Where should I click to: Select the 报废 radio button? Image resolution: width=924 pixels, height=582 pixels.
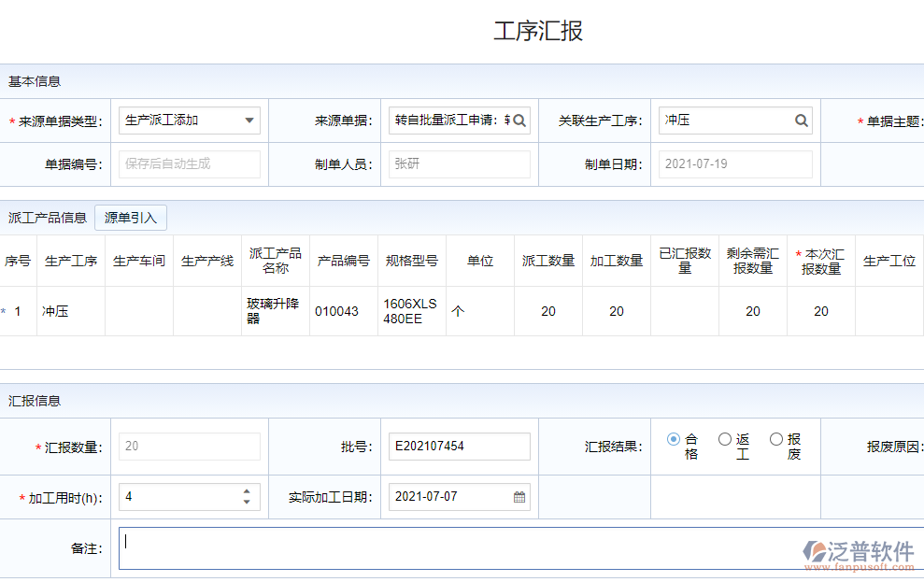[x=775, y=439]
